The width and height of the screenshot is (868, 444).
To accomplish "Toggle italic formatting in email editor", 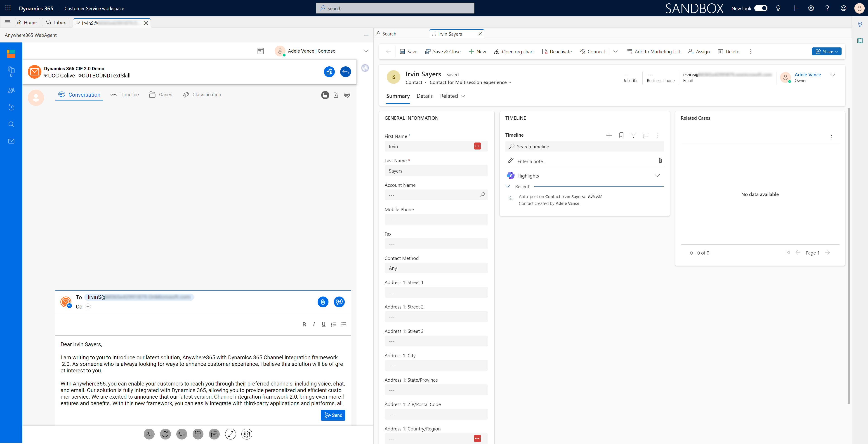I will coord(314,324).
